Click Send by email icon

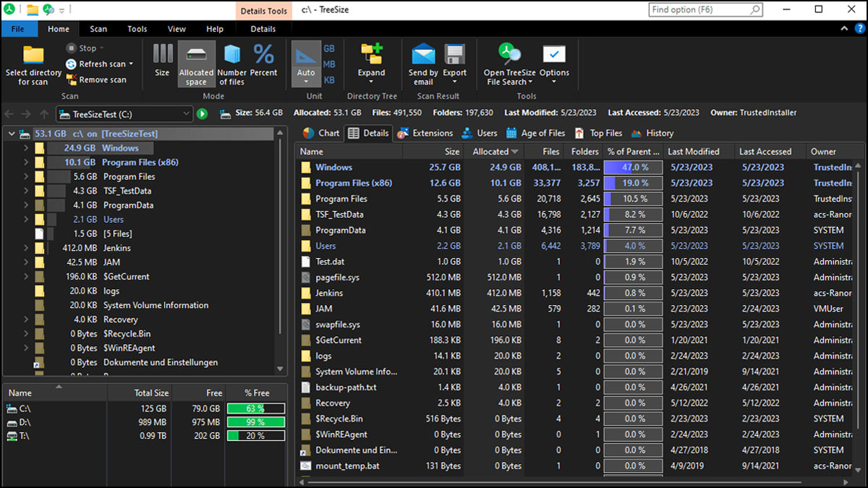423,54
